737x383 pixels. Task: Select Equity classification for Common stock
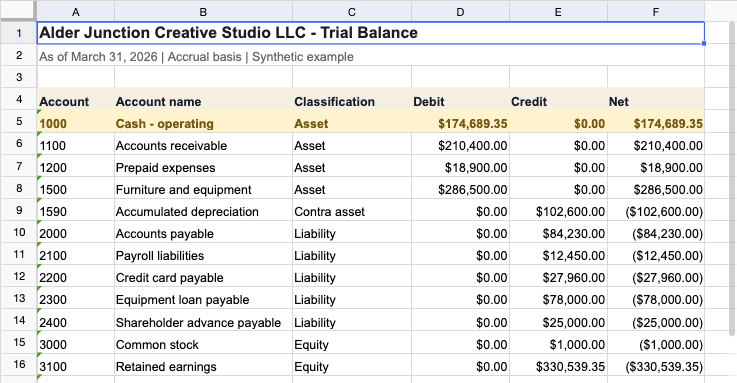352,343
